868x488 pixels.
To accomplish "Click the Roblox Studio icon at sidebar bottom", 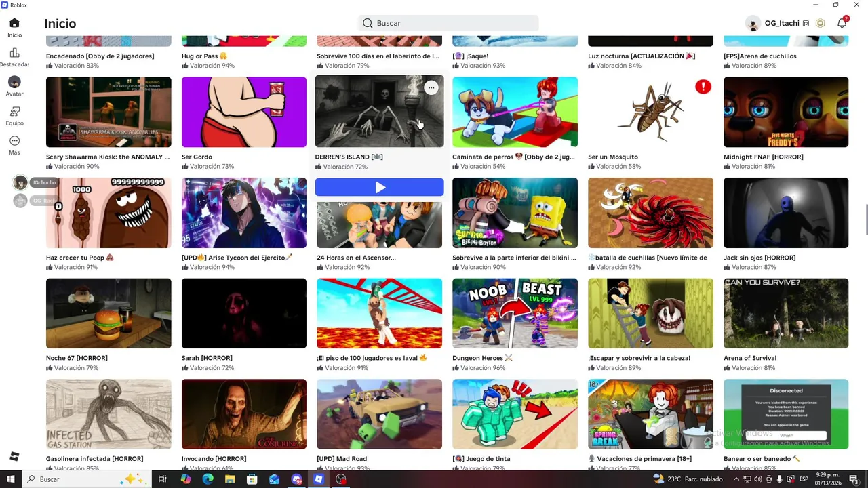I will click(x=14, y=457).
